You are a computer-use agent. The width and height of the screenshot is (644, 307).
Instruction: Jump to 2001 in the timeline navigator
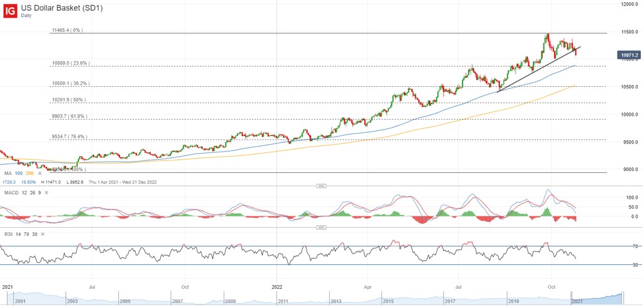click(21, 301)
